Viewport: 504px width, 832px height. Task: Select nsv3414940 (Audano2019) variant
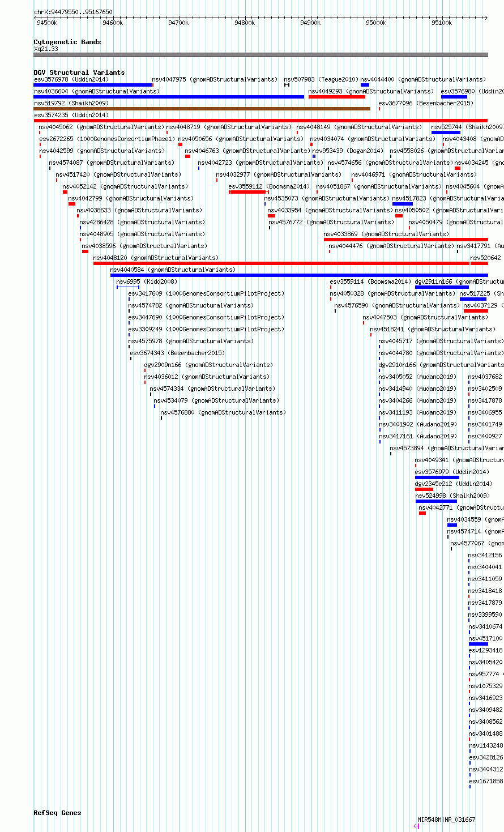pos(417,389)
